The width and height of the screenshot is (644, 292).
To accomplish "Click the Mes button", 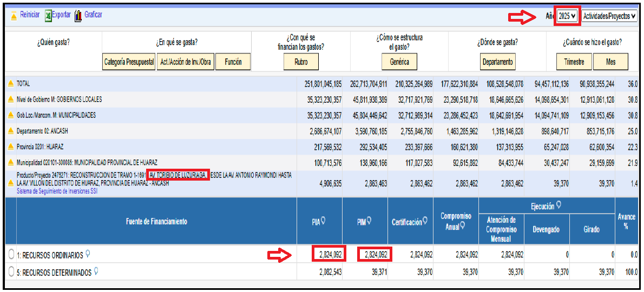I will coord(611,62).
